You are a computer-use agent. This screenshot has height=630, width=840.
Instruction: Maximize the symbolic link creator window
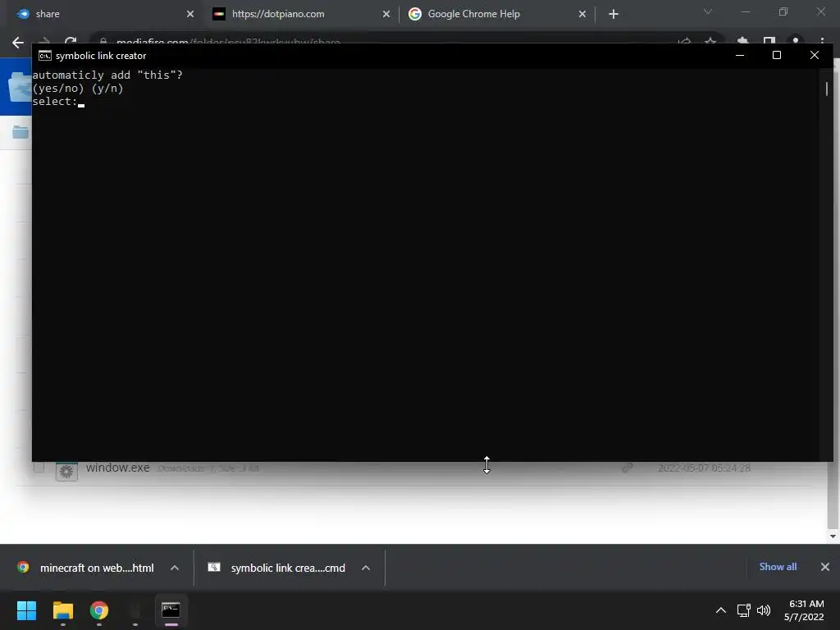coord(777,55)
